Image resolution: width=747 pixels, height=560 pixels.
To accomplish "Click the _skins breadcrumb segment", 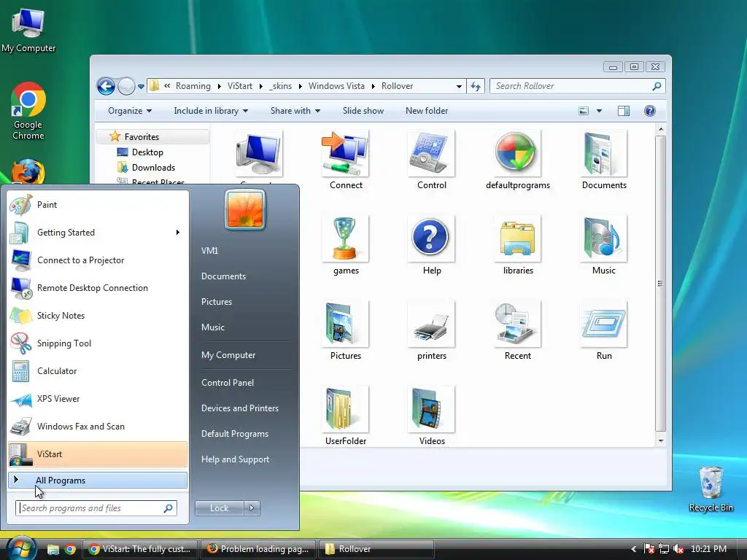I will 280,86.
